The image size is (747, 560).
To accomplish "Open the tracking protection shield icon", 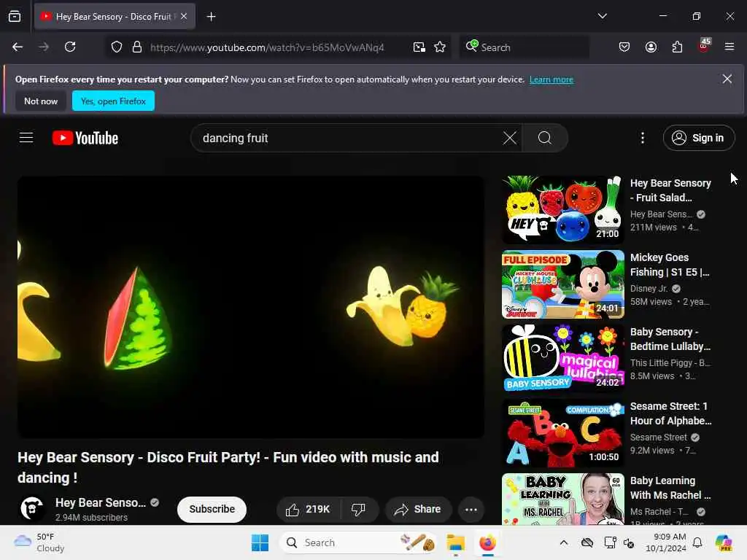I will click(117, 47).
